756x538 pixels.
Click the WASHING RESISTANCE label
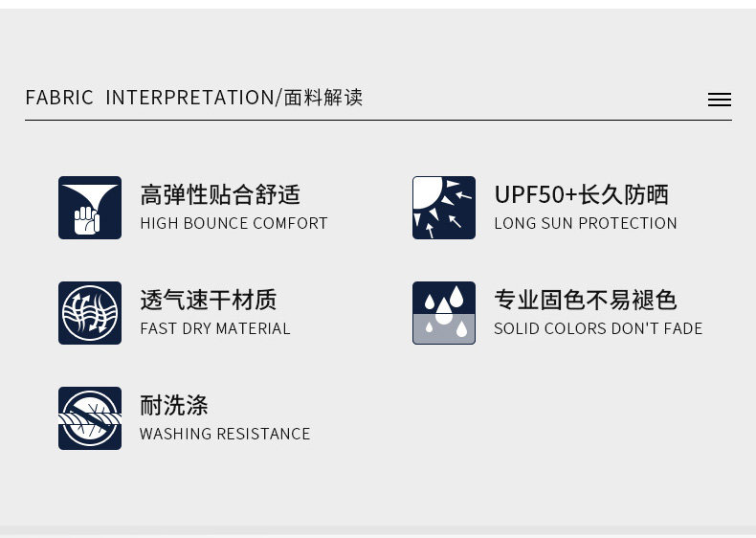click(x=225, y=434)
